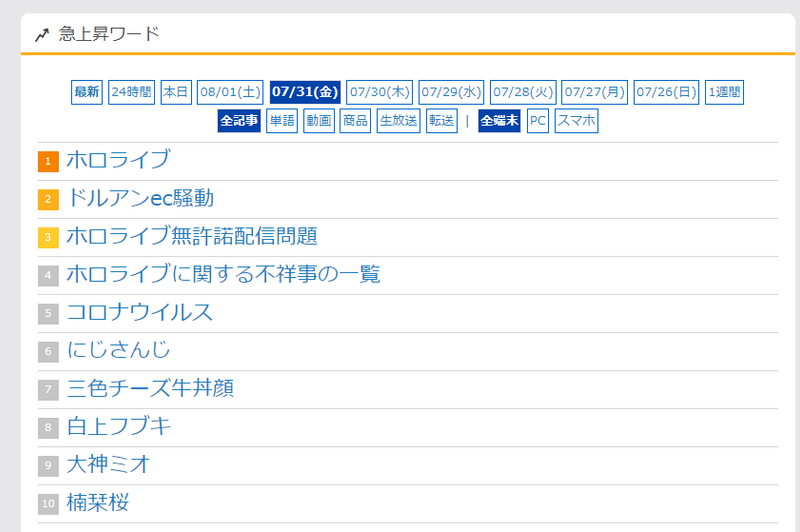Screen dimensions: 800x532
Task: Switch to 08/01(土) date tab
Action: 230,92
